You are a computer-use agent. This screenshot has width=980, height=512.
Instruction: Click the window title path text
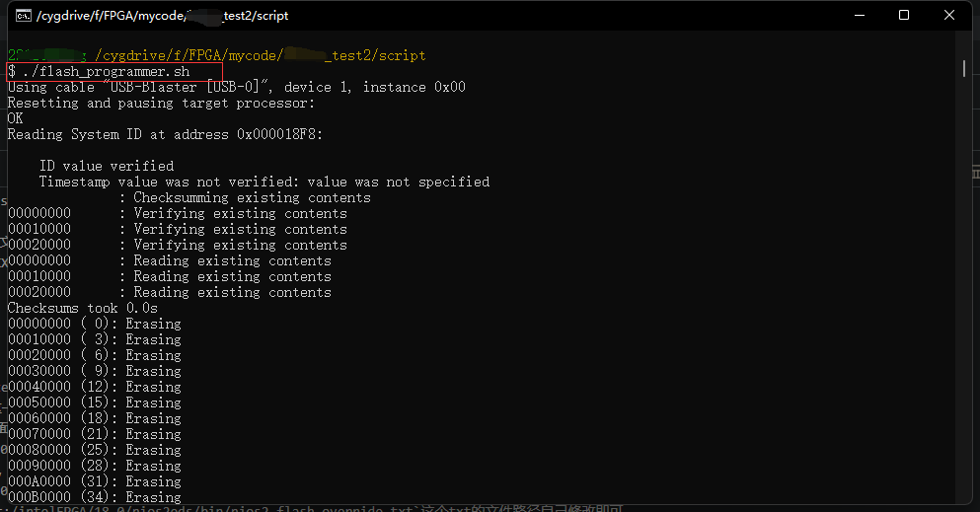click(x=163, y=16)
